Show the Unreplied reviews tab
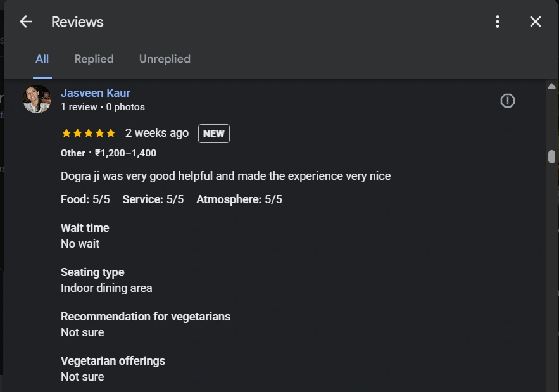 pos(165,59)
